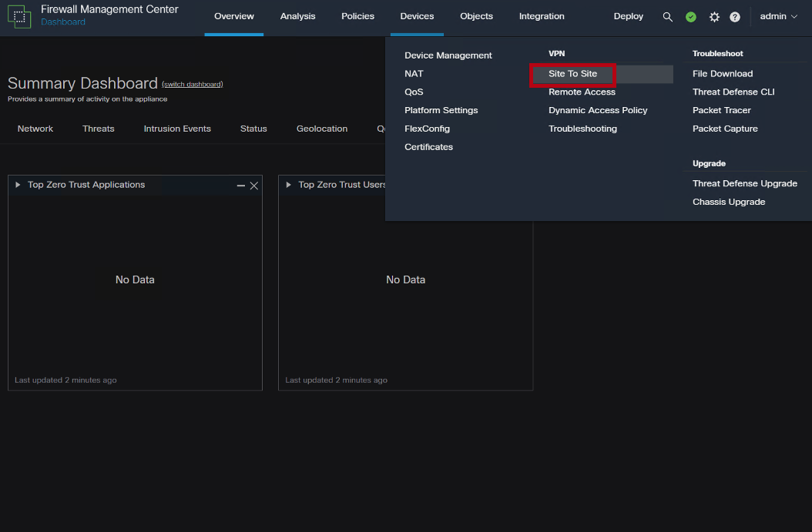The height and width of the screenshot is (532, 812).
Task: Click the switch dashboard link
Action: click(x=192, y=85)
